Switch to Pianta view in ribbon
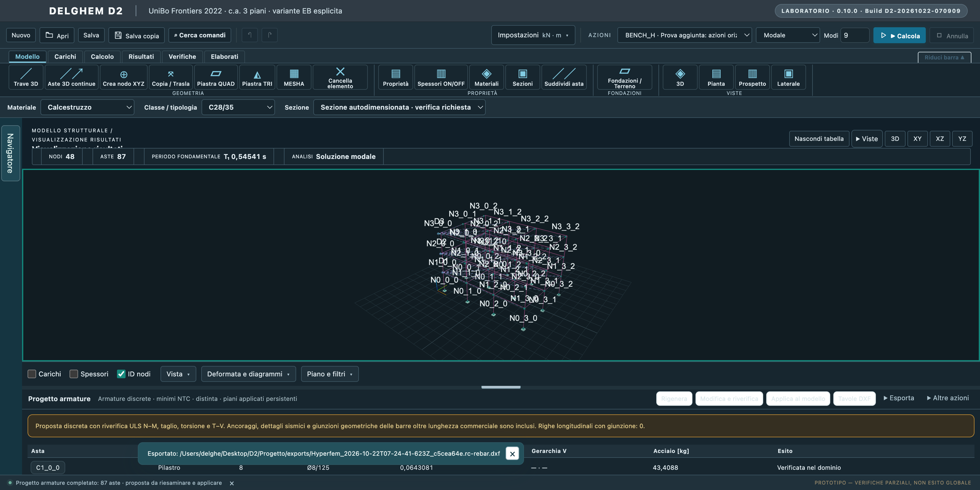Image resolution: width=980 pixels, height=490 pixels. point(716,77)
